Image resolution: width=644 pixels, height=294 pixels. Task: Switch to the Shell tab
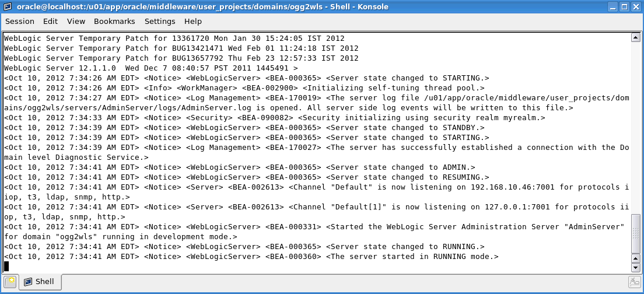40,282
